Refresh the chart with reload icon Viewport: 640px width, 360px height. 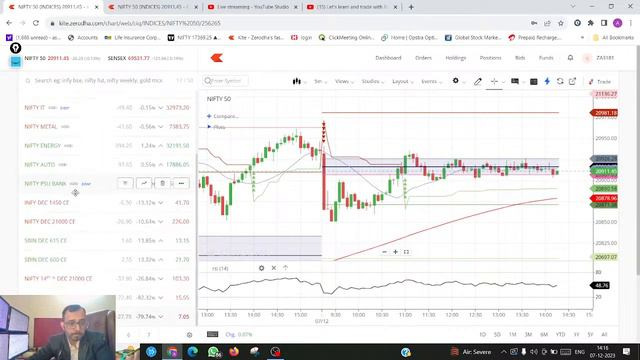click(x=560, y=81)
